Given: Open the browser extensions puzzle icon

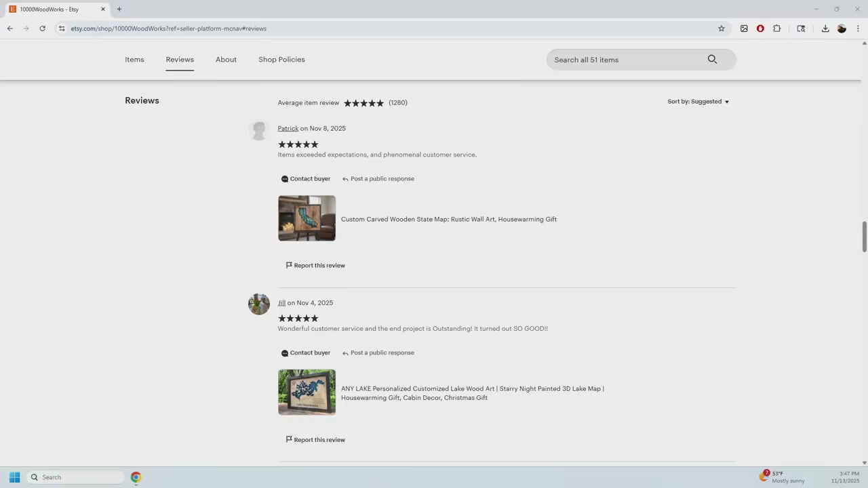Looking at the screenshot, I should coord(777,28).
